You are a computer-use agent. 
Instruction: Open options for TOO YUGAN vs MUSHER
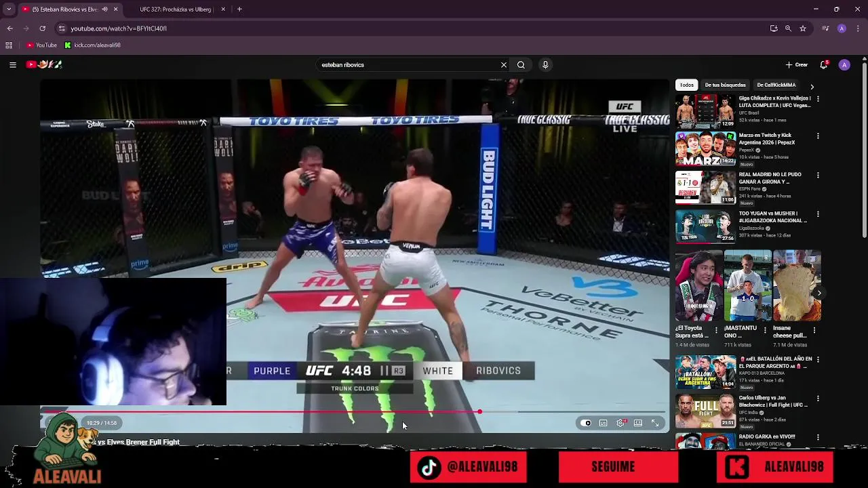click(x=818, y=214)
